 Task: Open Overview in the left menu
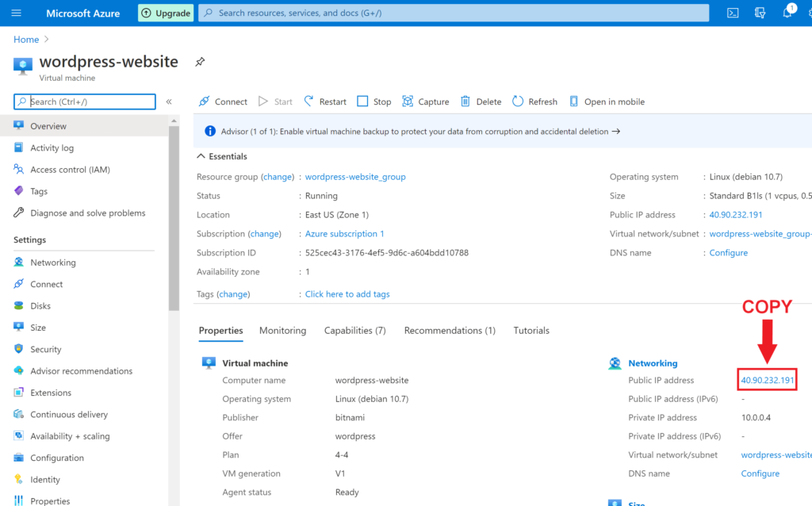tap(84, 126)
